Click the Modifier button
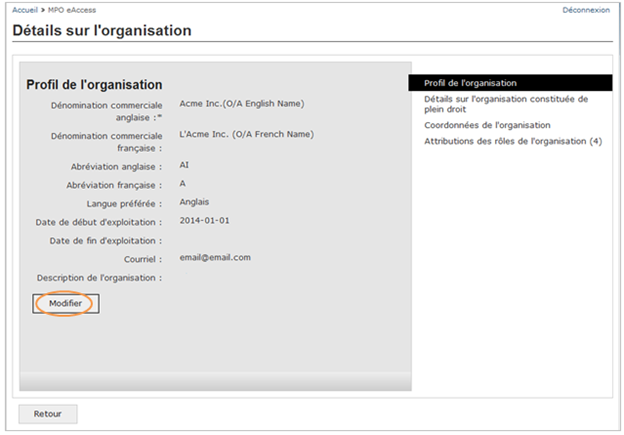The image size is (624, 435). 66,304
